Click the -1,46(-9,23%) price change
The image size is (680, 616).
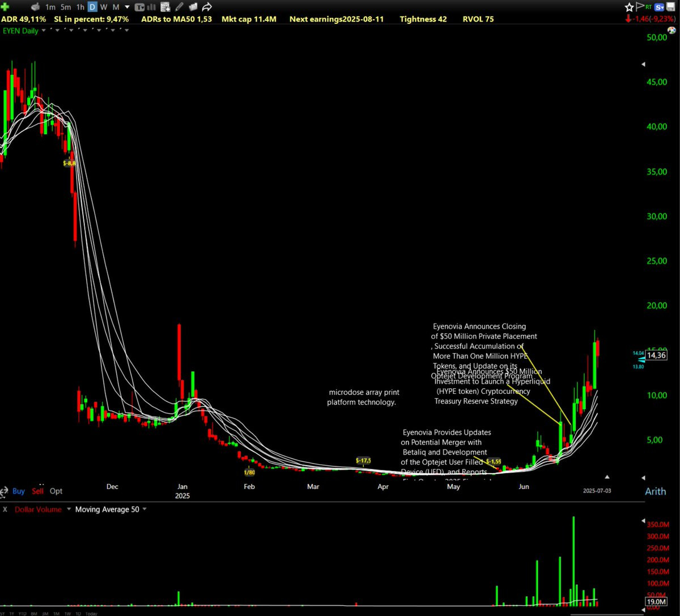click(x=650, y=19)
